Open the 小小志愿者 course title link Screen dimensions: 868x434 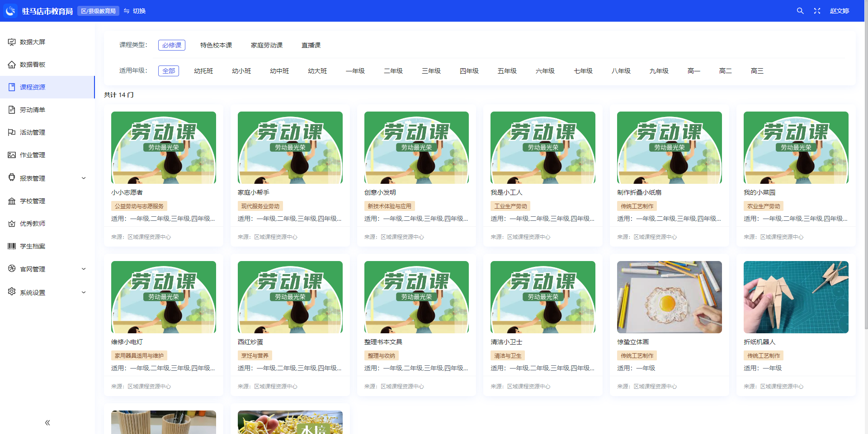click(x=127, y=192)
